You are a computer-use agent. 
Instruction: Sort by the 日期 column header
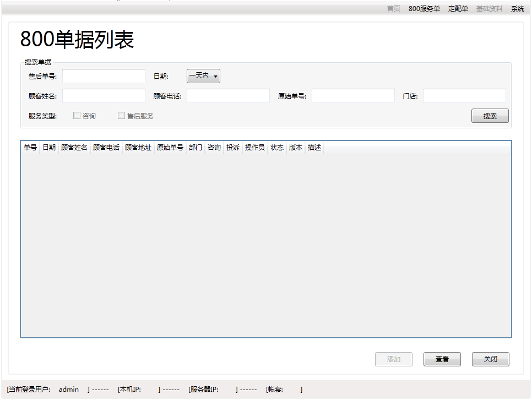49,147
